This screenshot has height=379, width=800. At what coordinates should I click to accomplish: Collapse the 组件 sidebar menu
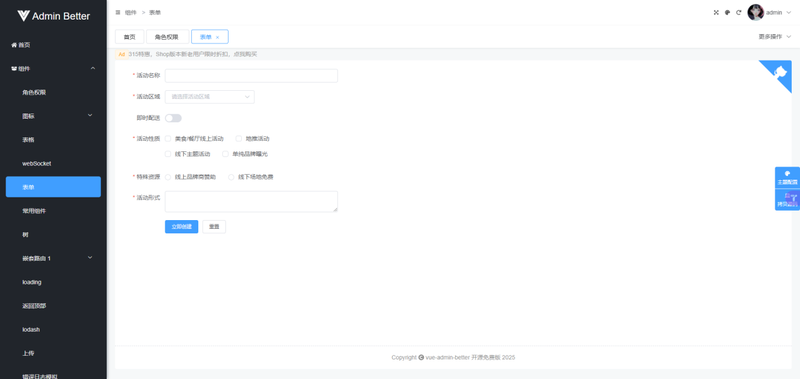click(93, 68)
